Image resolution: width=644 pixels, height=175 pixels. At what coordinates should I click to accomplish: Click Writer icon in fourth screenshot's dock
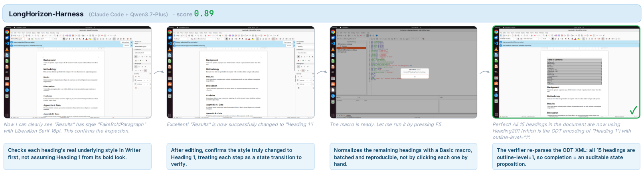[496, 55]
